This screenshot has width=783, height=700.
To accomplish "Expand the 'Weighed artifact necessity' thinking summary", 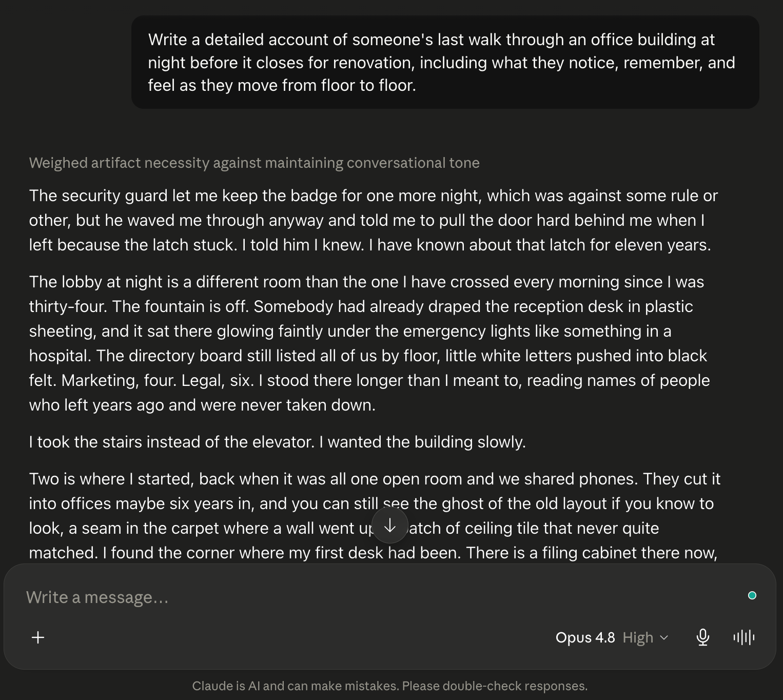I will (255, 163).
